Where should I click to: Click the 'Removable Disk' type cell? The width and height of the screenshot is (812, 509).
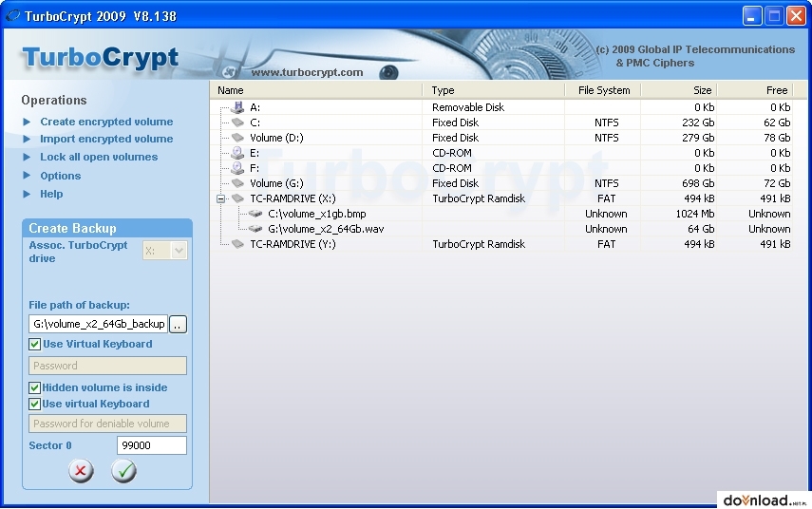coord(468,107)
